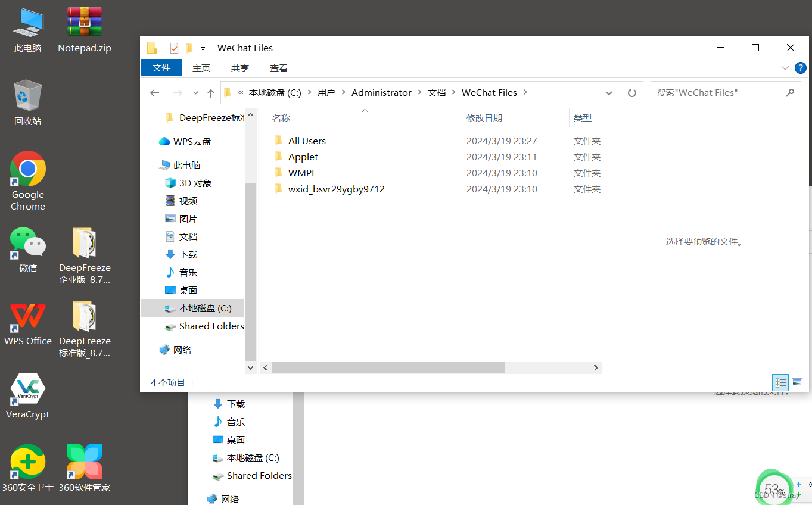Click the New Folder icon in the title bar
The height and width of the screenshot is (505, 812).
point(189,48)
